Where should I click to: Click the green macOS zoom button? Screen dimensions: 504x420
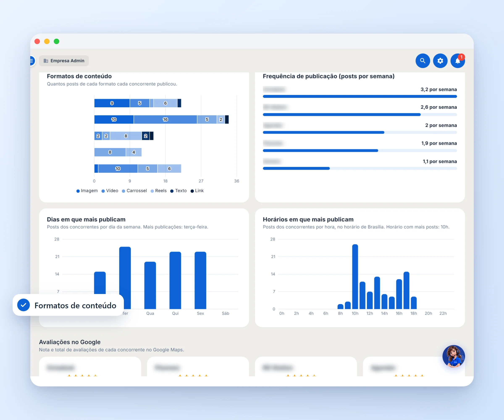[56, 42]
